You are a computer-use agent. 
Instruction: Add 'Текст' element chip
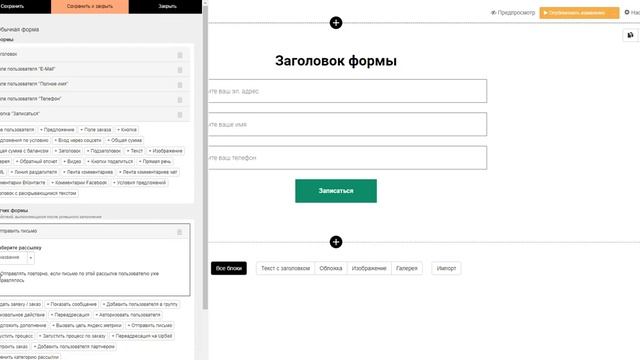[135, 151]
